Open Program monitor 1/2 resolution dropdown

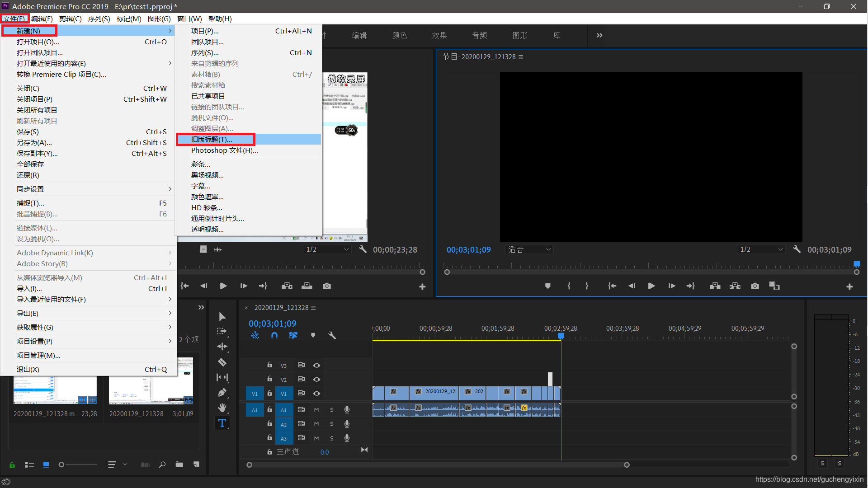761,249
